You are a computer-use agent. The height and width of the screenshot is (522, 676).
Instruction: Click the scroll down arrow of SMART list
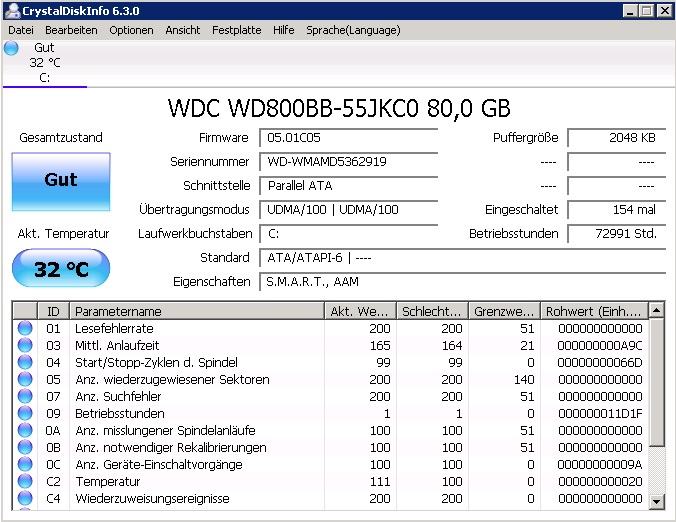click(656, 501)
